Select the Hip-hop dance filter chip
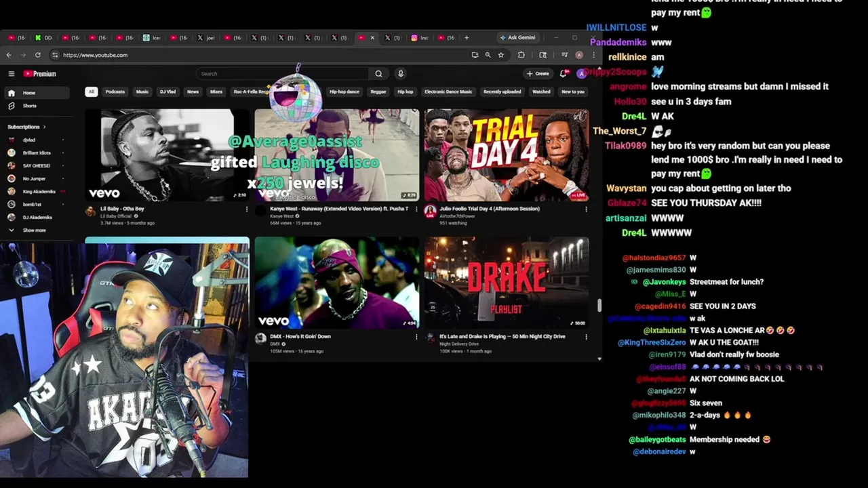Viewport: 868px width, 488px height. (344, 91)
